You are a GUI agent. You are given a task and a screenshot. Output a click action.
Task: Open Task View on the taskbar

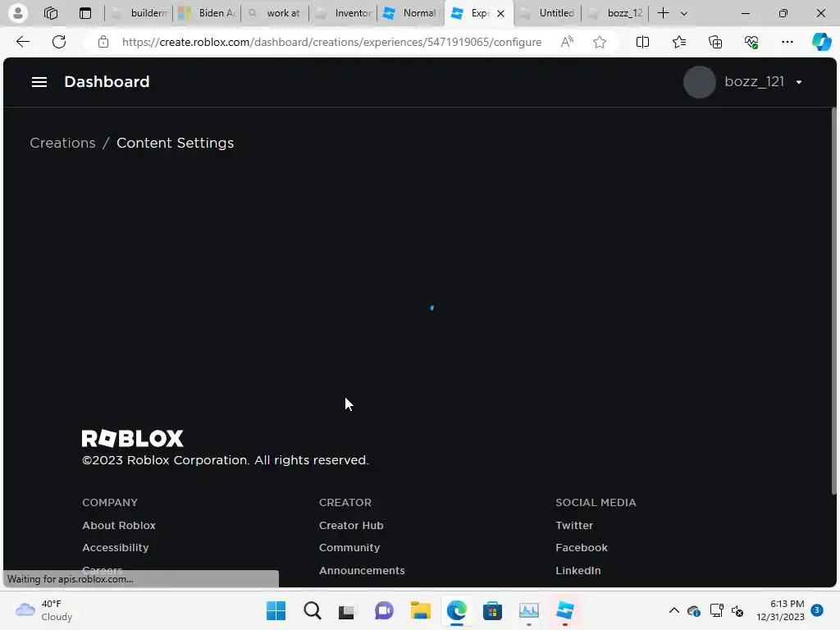[347, 610]
